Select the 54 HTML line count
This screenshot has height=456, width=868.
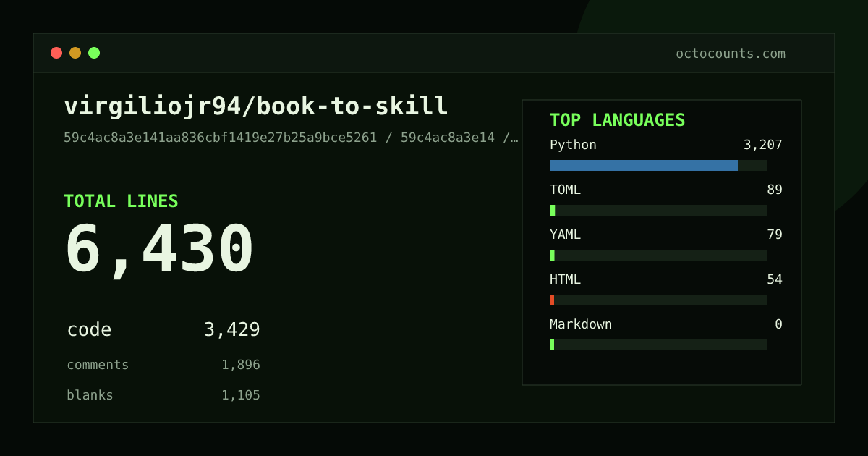[775, 279]
